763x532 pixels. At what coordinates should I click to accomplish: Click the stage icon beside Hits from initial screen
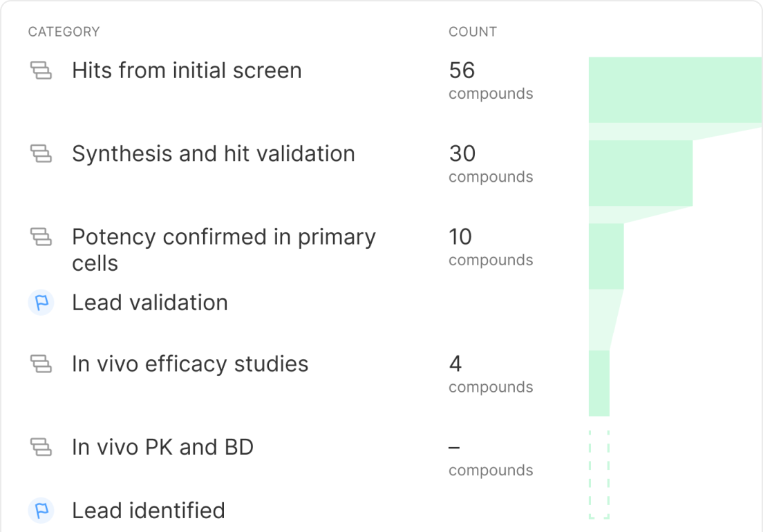point(41,70)
